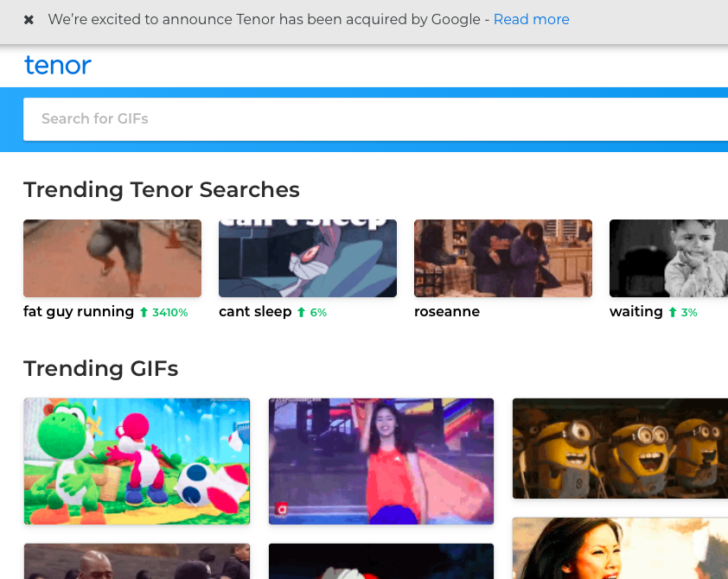Open the Yoshi trending GIF

pyautogui.click(x=137, y=461)
